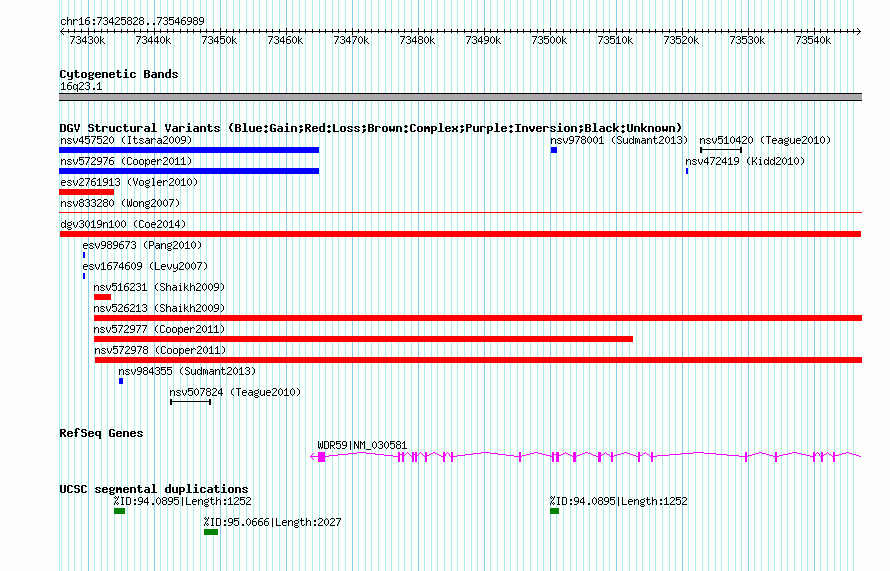Select the nsv572976 (Cooper2011) blue bar
Viewport: 890px width, 571px height.
click(x=189, y=171)
